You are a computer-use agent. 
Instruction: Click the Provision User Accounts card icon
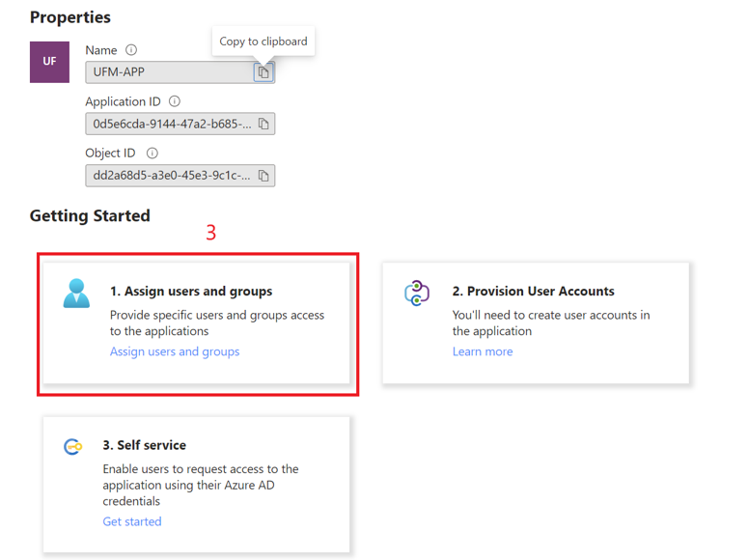tap(417, 293)
